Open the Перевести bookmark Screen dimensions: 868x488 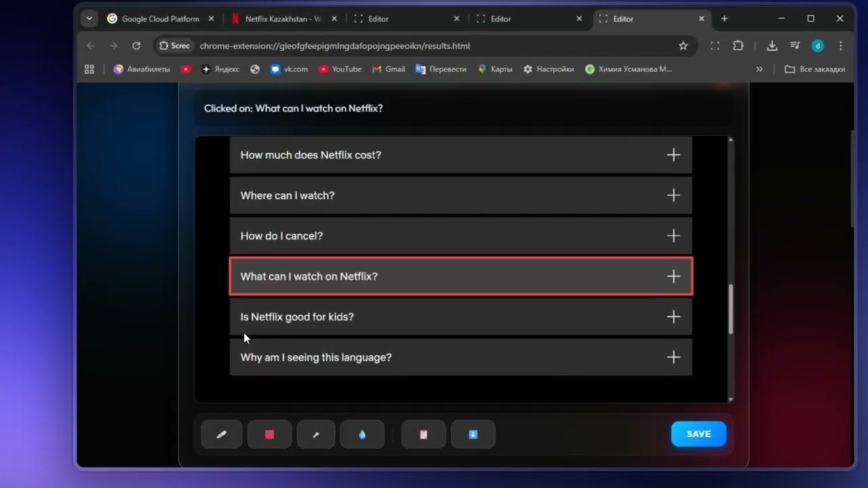[441, 69]
